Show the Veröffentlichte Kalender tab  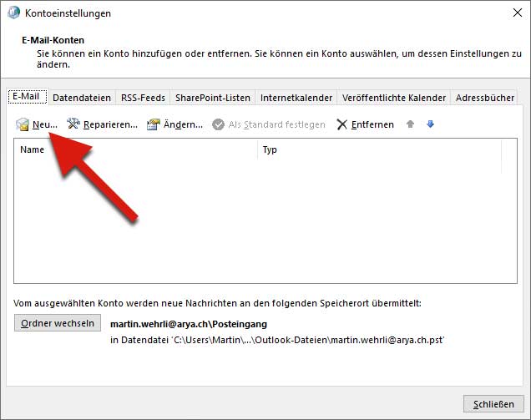click(394, 98)
